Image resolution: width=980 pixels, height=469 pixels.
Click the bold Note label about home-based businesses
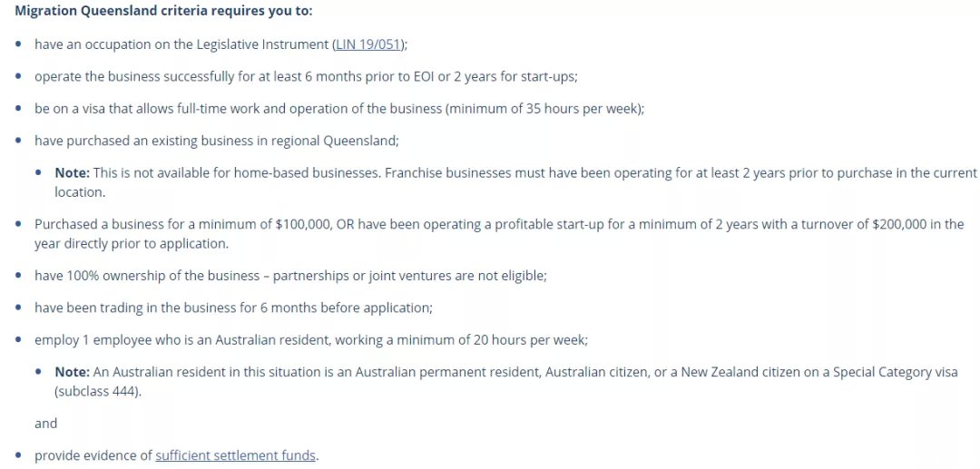click(73, 173)
